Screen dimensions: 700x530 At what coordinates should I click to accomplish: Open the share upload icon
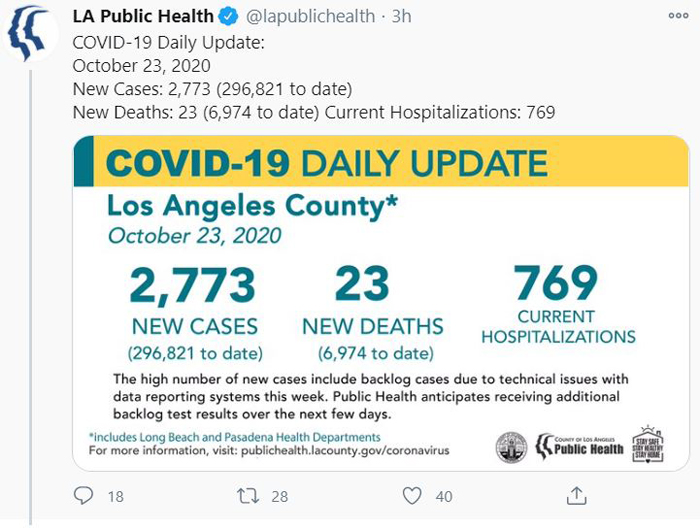coord(576,496)
